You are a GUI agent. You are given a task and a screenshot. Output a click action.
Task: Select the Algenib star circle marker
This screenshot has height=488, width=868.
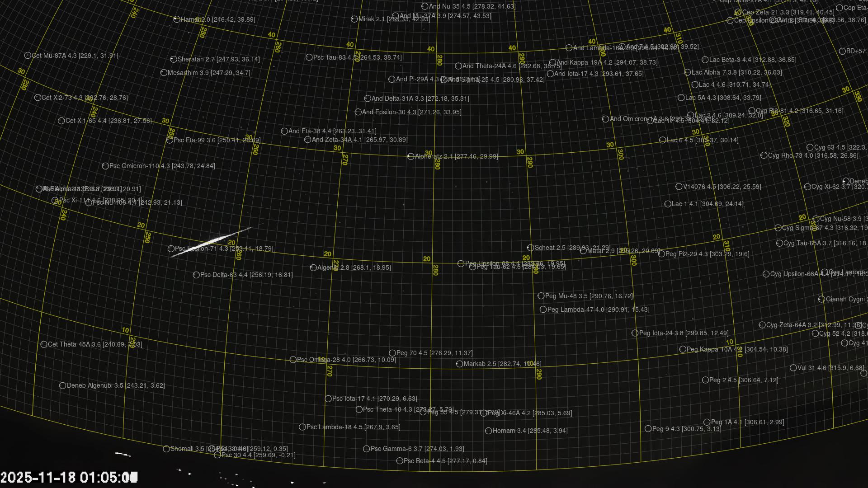click(x=313, y=267)
